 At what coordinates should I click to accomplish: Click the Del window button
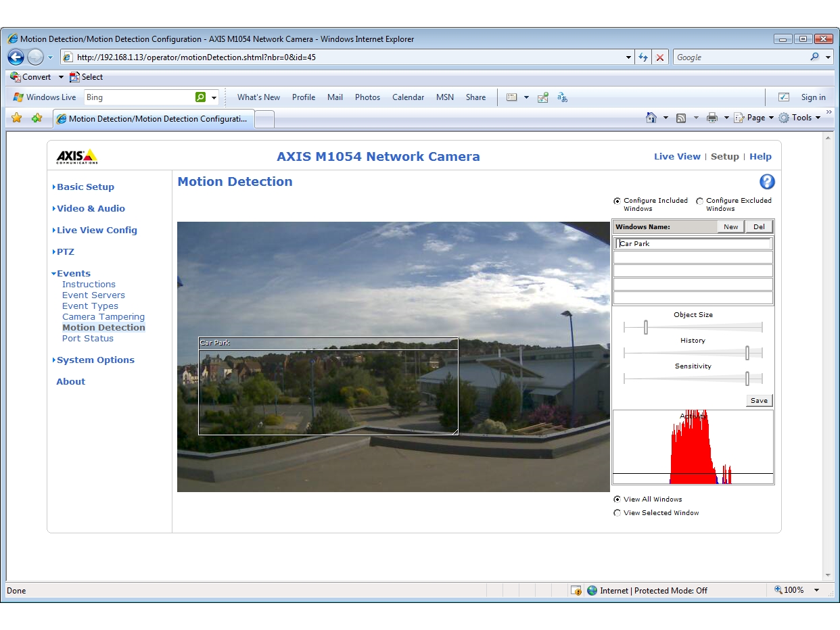coord(759,227)
